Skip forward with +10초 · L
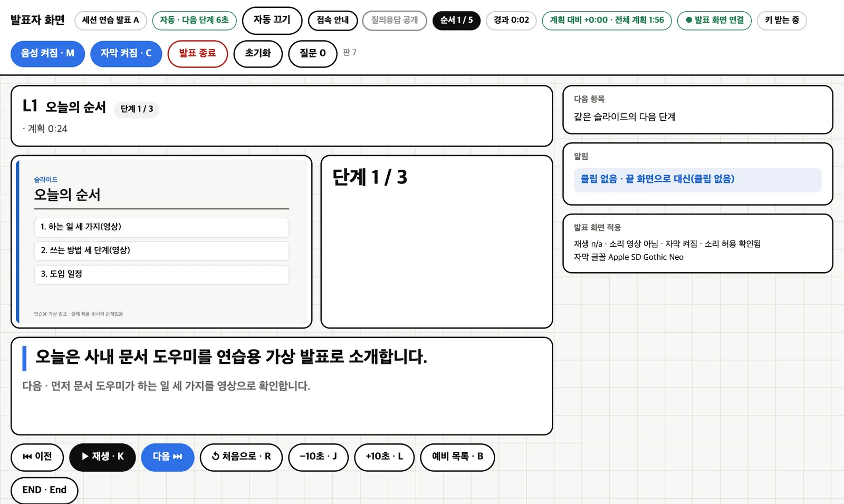 tap(384, 457)
